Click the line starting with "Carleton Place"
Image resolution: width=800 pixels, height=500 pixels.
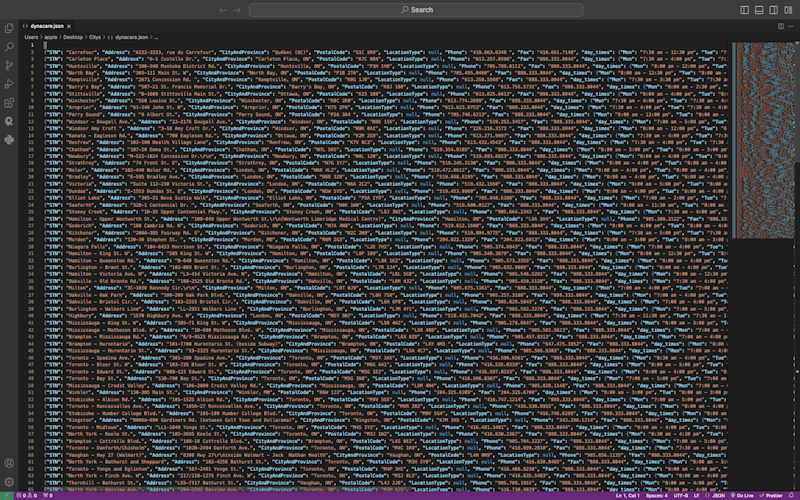pyautogui.click(x=385, y=59)
